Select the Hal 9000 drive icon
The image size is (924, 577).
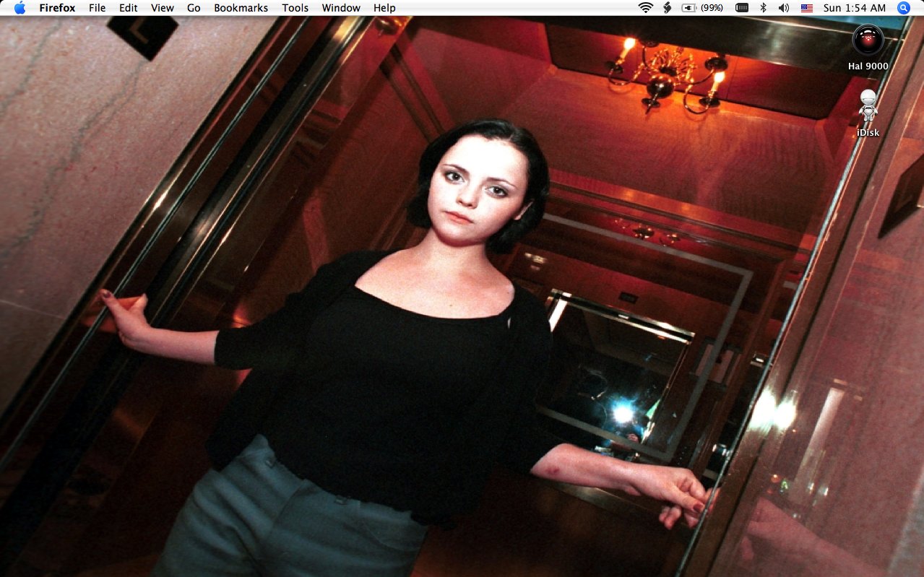(x=868, y=40)
